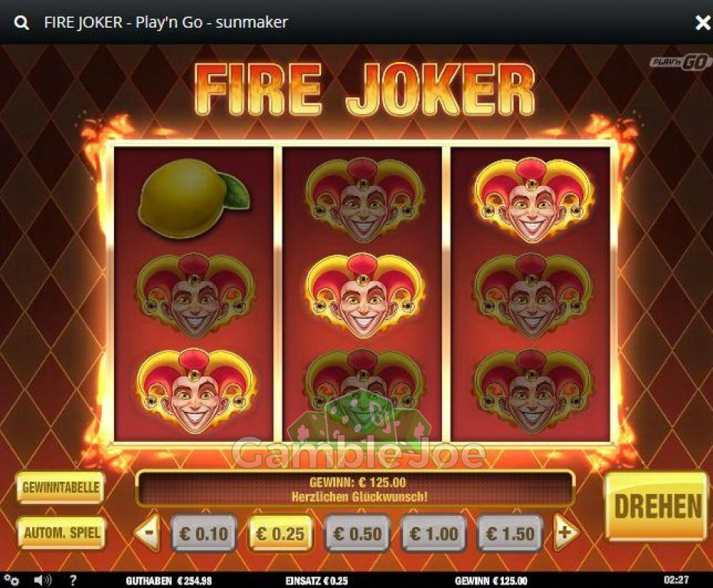The image size is (713, 588).
Task: Start Autom. Spiel autoplay
Action: click(x=61, y=533)
